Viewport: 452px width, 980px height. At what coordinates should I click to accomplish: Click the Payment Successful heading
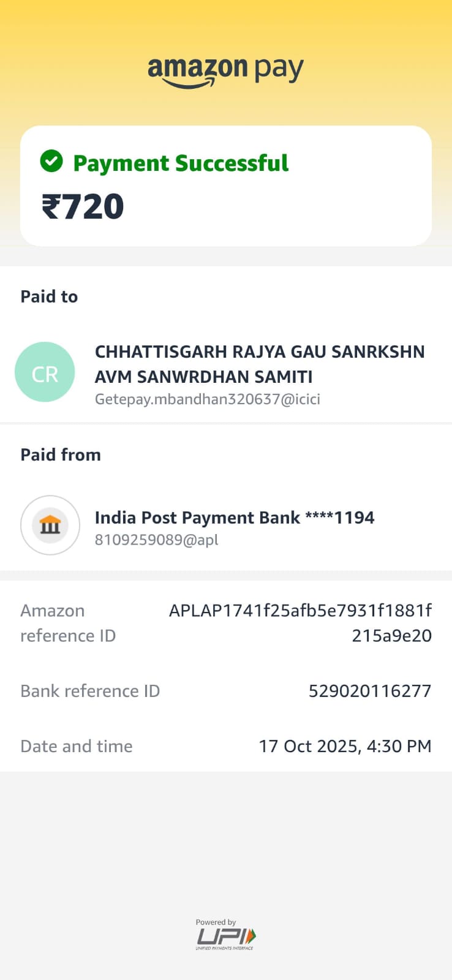tap(181, 163)
